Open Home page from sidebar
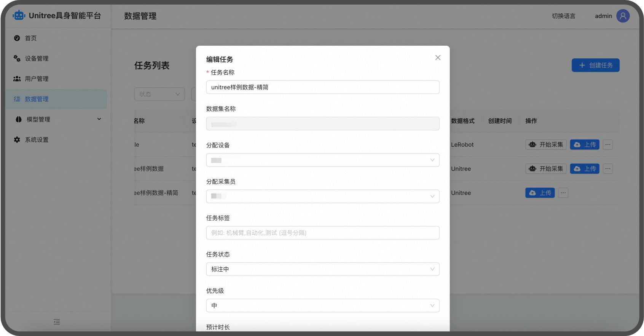 tap(31, 38)
